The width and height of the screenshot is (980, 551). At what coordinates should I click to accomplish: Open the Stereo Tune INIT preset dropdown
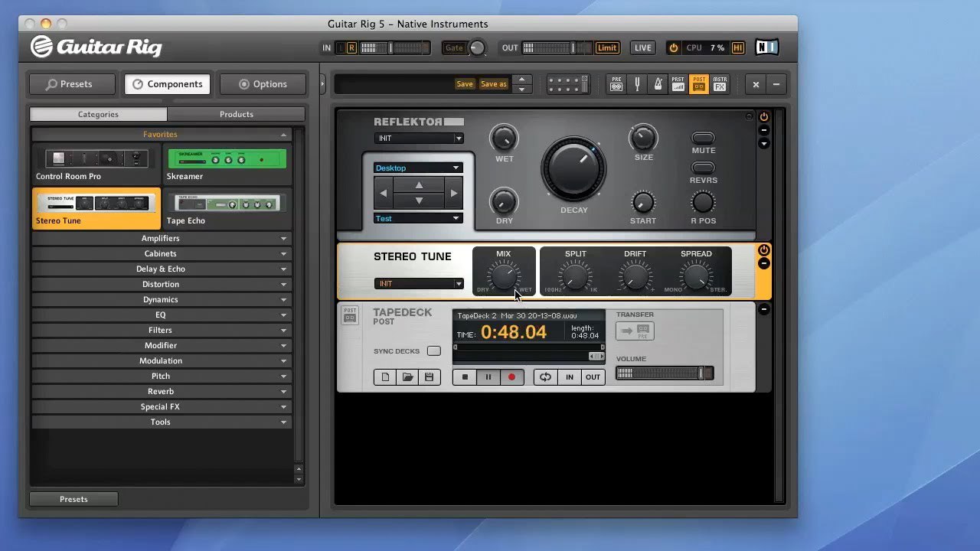click(419, 284)
